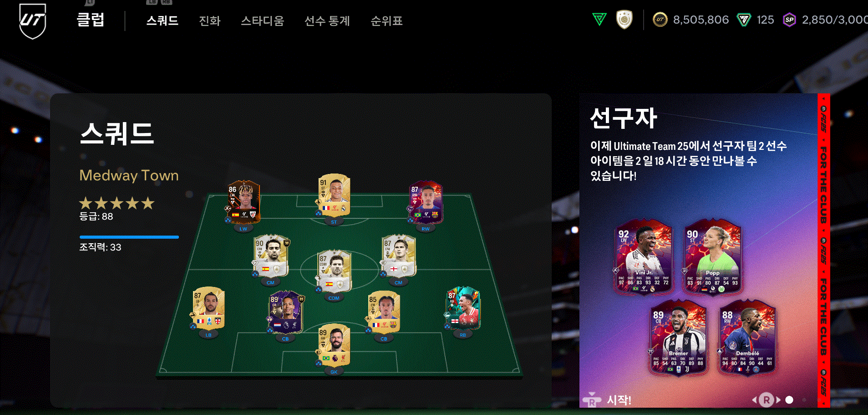Open the green triangle objectives icon
This screenshot has height=415, width=868.
point(599,20)
